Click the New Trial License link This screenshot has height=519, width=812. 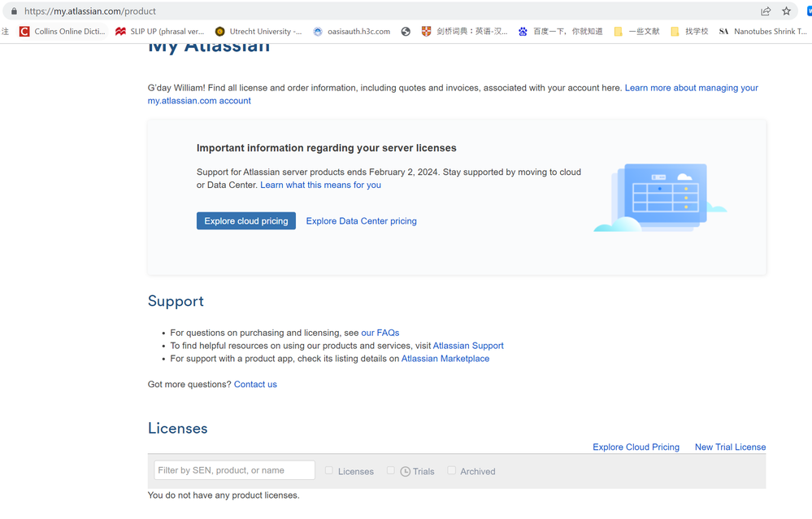730,447
